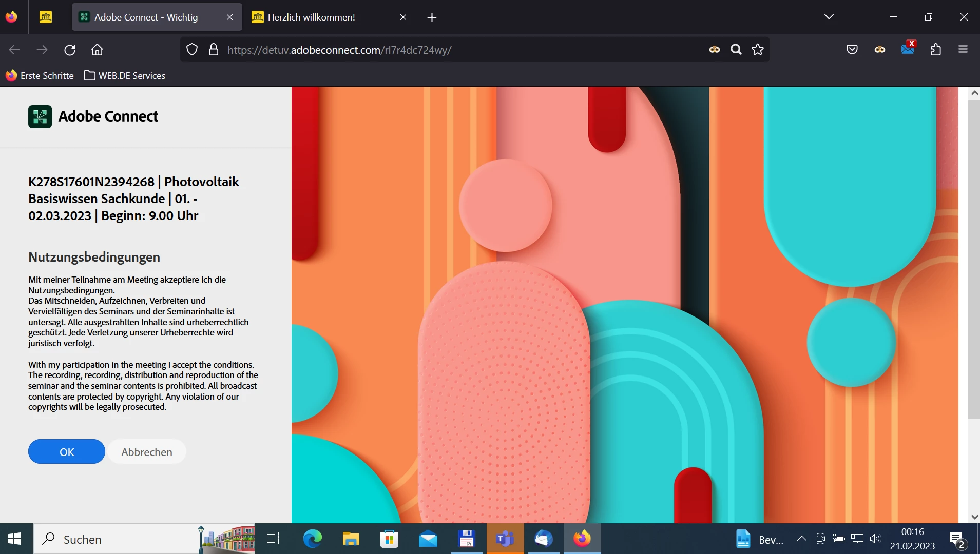Viewport: 980px width, 554px height.
Task: Launch Microsoft Edge from the taskbar
Action: coord(312,539)
